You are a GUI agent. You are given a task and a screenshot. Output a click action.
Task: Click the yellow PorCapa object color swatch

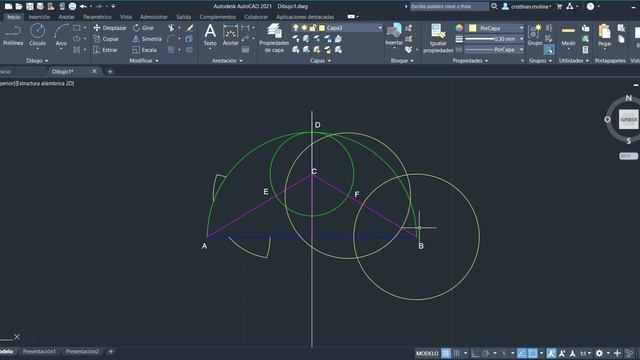pos(473,28)
